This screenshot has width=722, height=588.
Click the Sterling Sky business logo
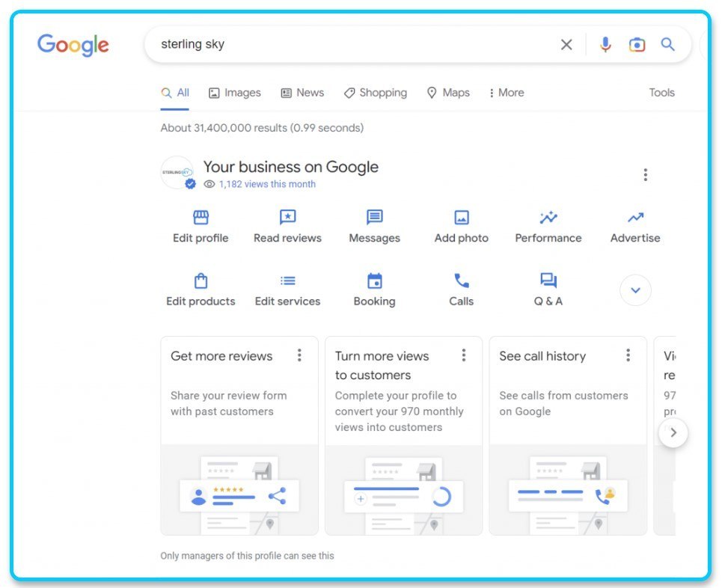click(177, 172)
